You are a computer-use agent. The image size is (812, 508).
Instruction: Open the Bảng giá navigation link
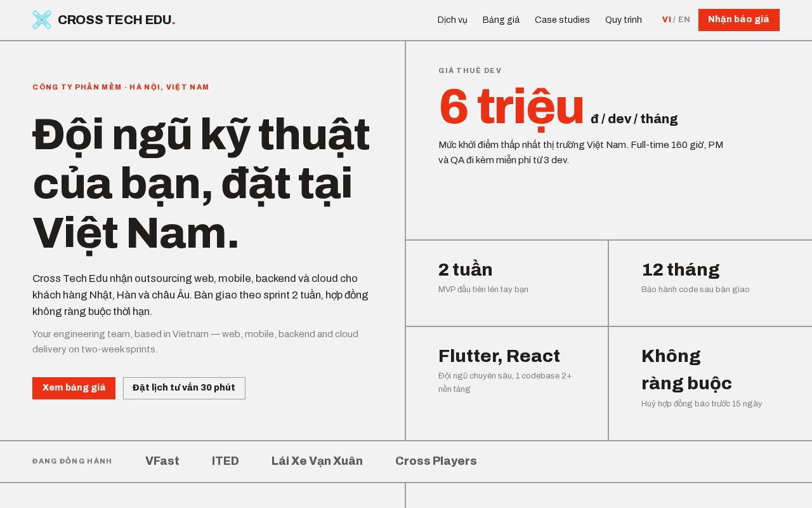(x=501, y=20)
